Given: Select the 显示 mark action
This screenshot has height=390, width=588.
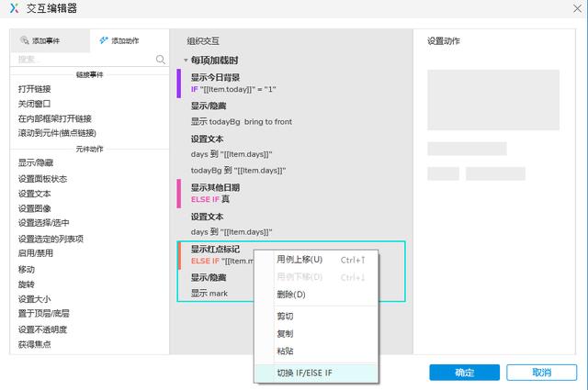Looking at the screenshot, I should coord(209,294).
